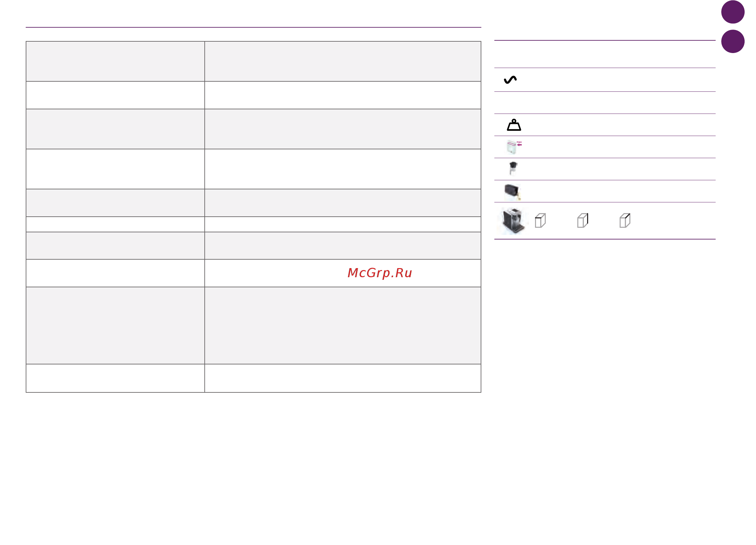The height and width of the screenshot is (545, 756).
Task: Select the first gray header cell on the left
Action: tap(115, 61)
